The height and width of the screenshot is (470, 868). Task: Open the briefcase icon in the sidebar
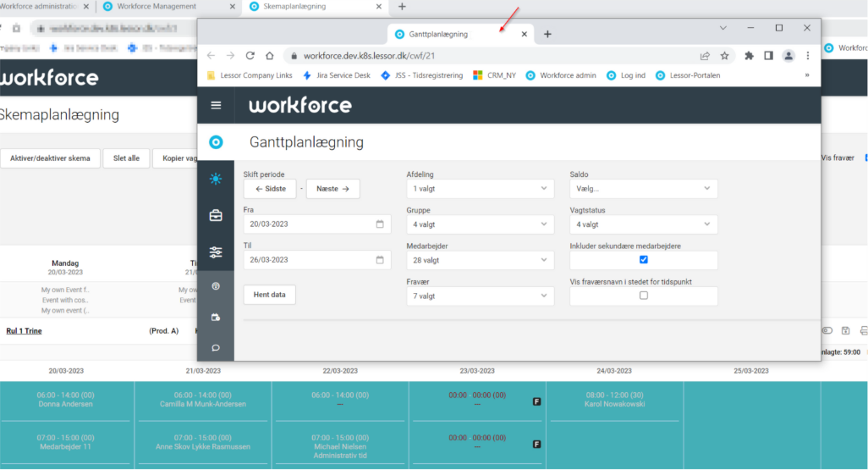point(216,215)
